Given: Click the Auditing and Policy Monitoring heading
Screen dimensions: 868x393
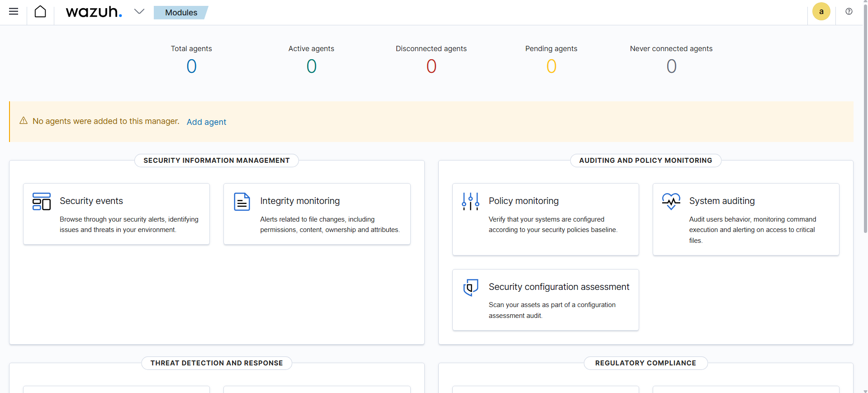Looking at the screenshot, I should tap(646, 161).
